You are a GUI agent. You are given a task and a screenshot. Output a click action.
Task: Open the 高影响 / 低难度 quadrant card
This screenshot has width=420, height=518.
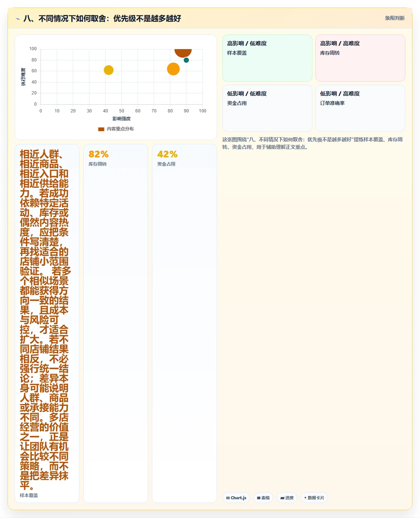click(x=267, y=58)
